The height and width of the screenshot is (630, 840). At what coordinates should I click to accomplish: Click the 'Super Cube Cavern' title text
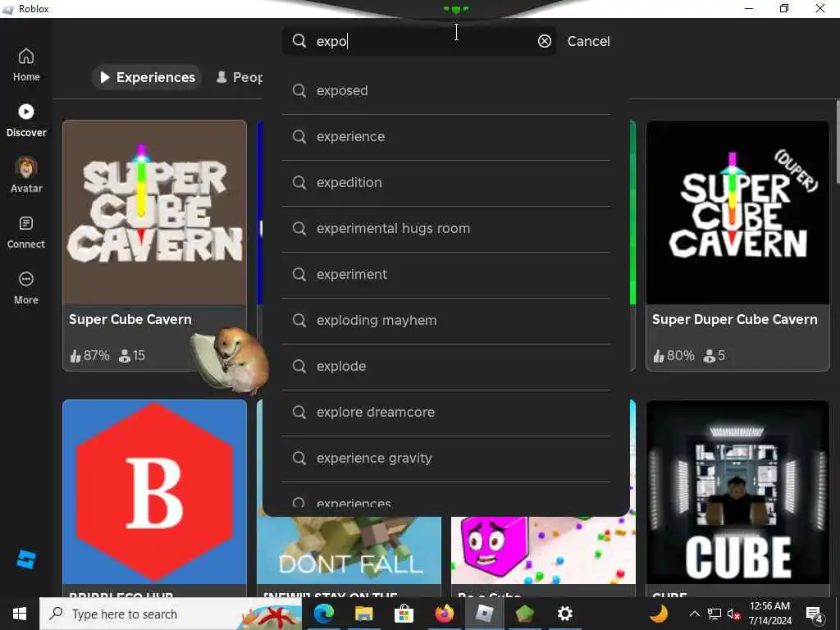(130, 319)
